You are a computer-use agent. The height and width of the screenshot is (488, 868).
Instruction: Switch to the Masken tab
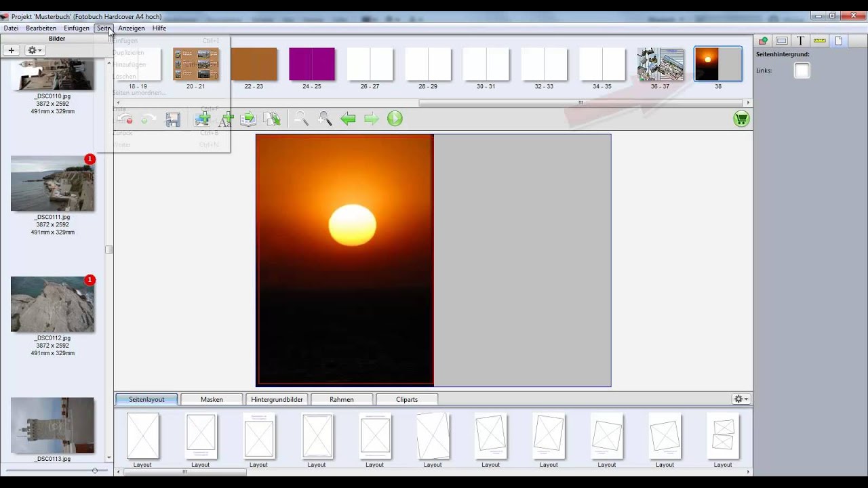[x=212, y=399]
